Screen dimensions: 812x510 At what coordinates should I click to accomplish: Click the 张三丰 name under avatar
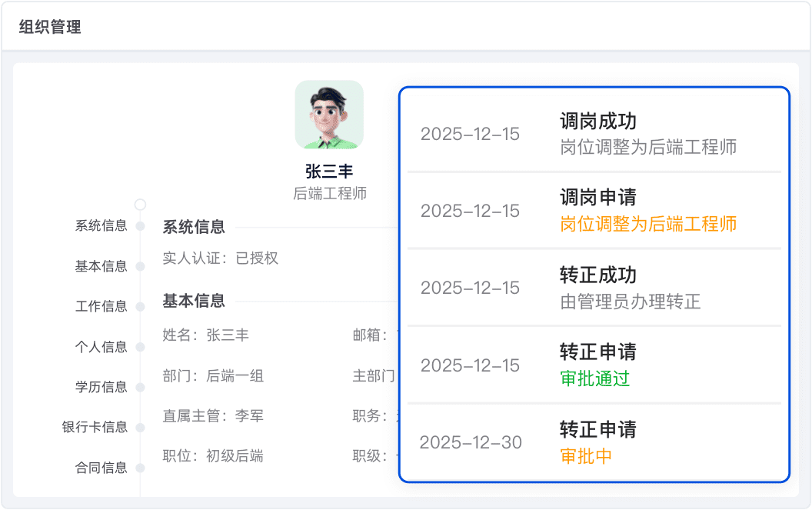(329, 171)
